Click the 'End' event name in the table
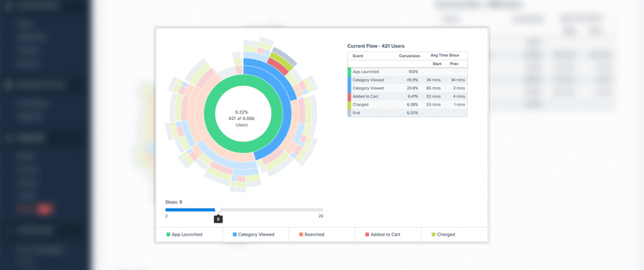This screenshot has height=270, width=644. click(x=356, y=113)
